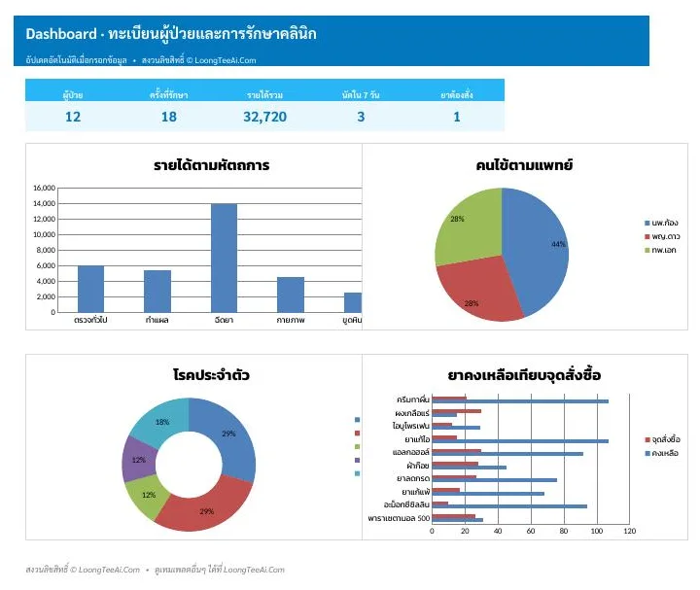Select the 'กายภาพ' bar in the revenue chart

(x=291, y=295)
